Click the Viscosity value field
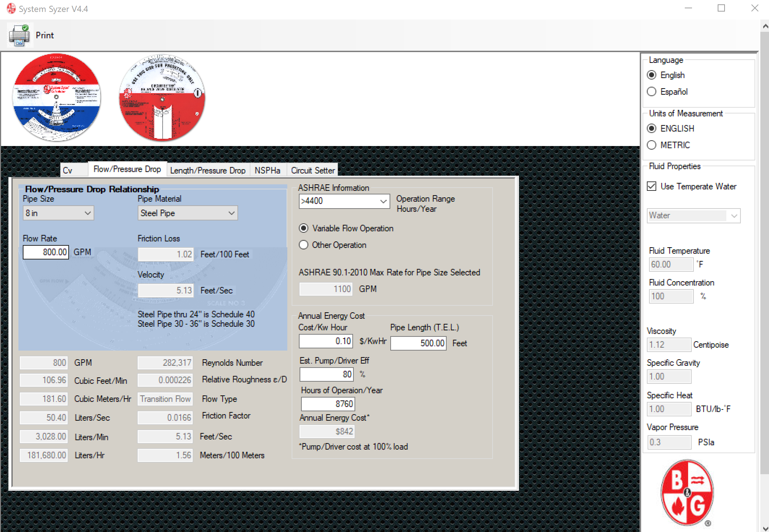Viewport: 769px width, 532px height. tap(669, 344)
